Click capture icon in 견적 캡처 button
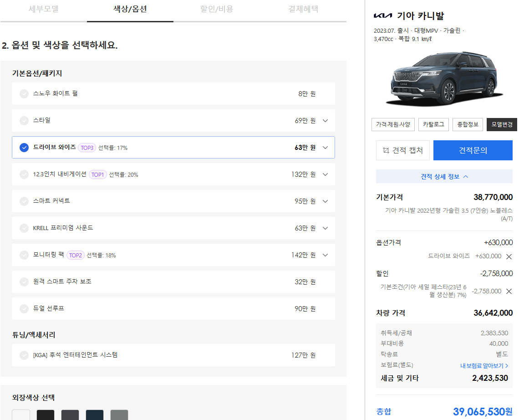Screen dimensions: 519x420 (386, 150)
